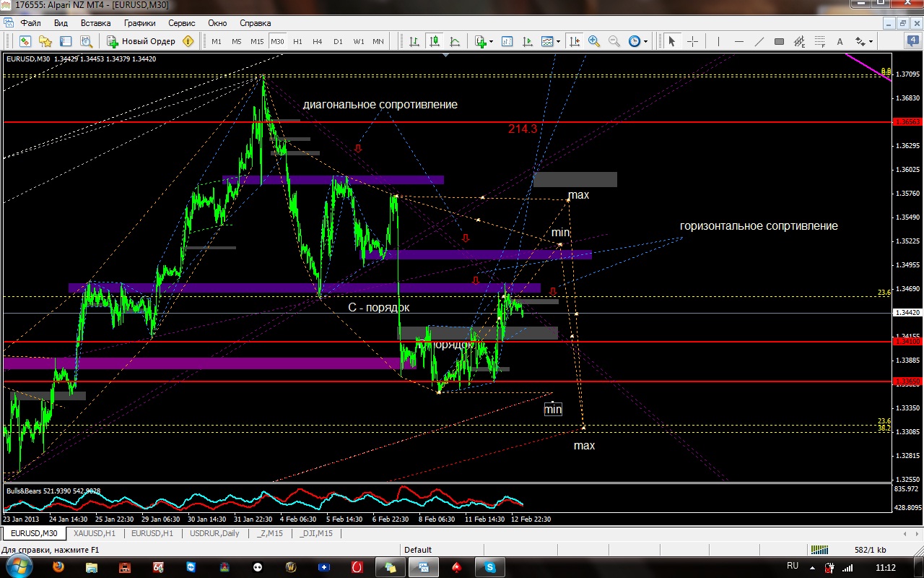Screen dimensions: 924x578
Task: Expand the arrows objects dropdown
Action: click(871, 41)
